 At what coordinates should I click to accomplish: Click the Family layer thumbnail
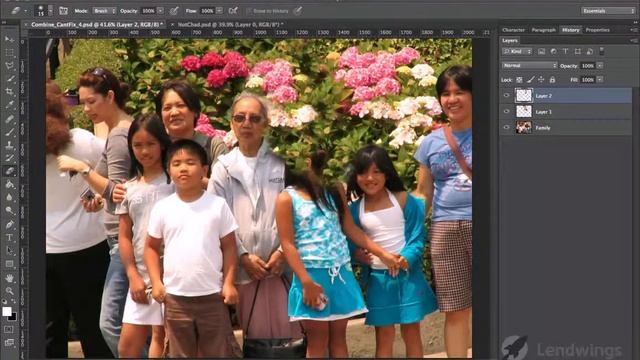pos(524,127)
